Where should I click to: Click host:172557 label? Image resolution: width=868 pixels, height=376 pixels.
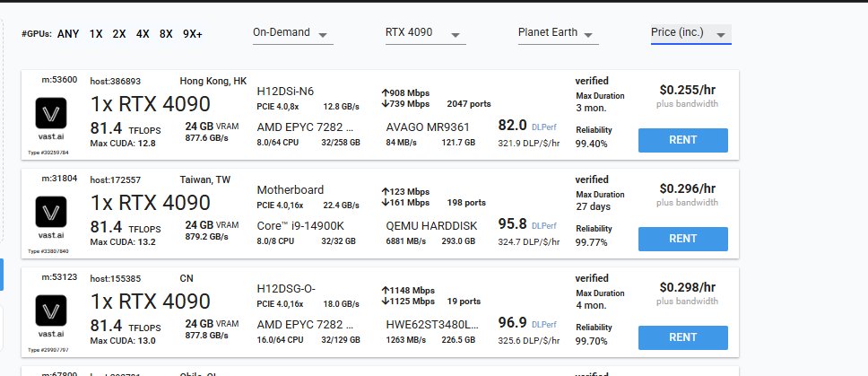115,180
